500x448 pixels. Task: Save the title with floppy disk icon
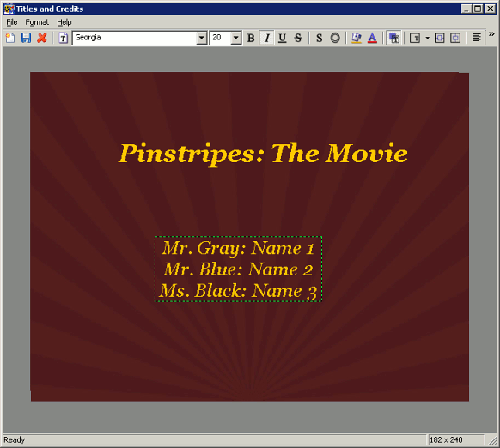coord(26,38)
